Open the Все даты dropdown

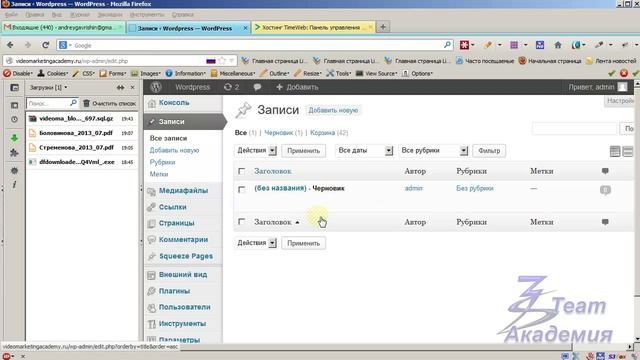point(364,151)
